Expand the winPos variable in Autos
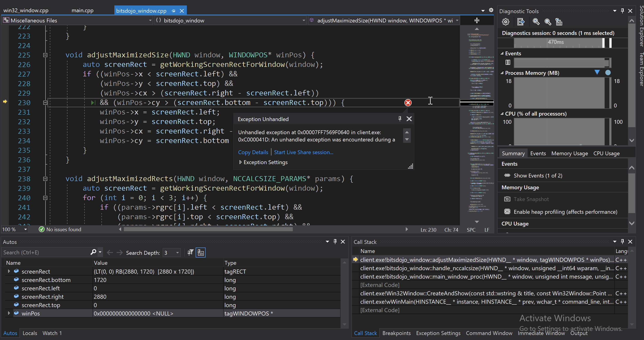The height and width of the screenshot is (340, 644). tap(9, 313)
